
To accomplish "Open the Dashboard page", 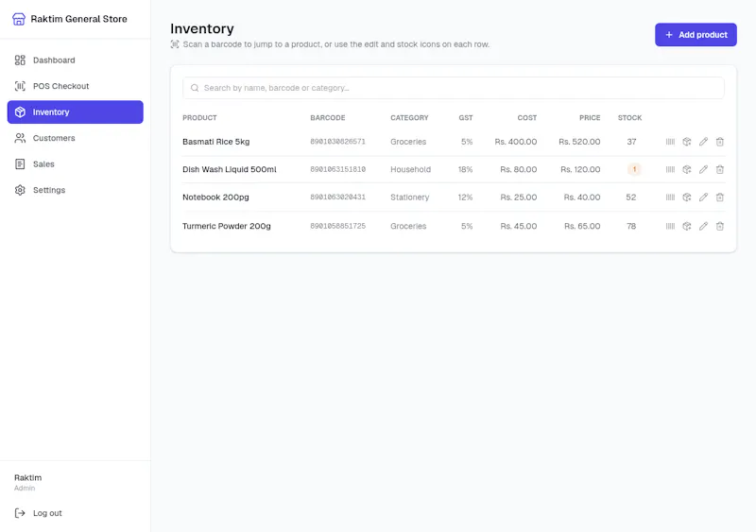I will tap(76, 60).
